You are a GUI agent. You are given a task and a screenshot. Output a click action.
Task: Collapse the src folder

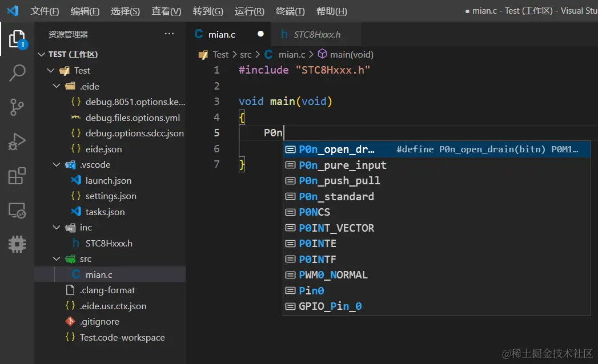pos(57,258)
